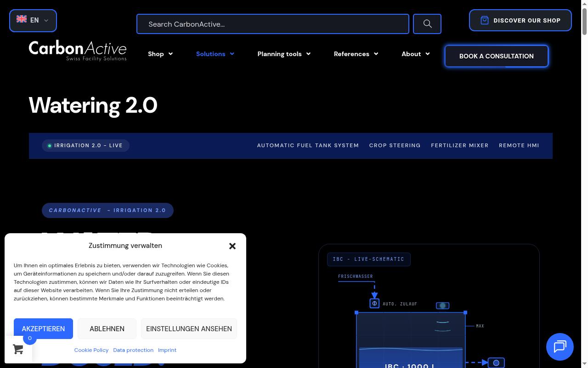Click Book a Consultation button
588x368 pixels.
[497, 56]
